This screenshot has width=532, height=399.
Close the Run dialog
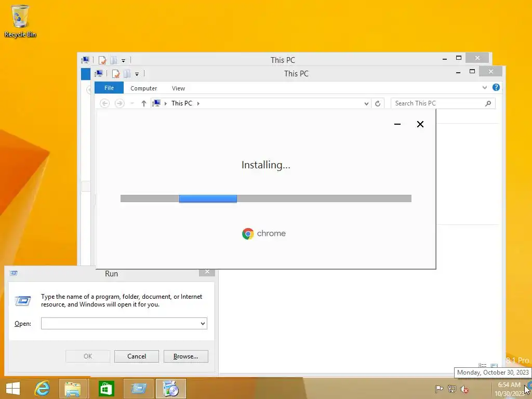pyautogui.click(x=207, y=272)
